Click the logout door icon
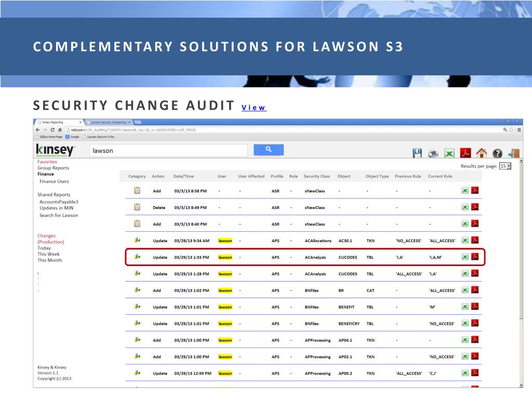This screenshot has height=399, width=532. pyautogui.click(x=514, y=153)
